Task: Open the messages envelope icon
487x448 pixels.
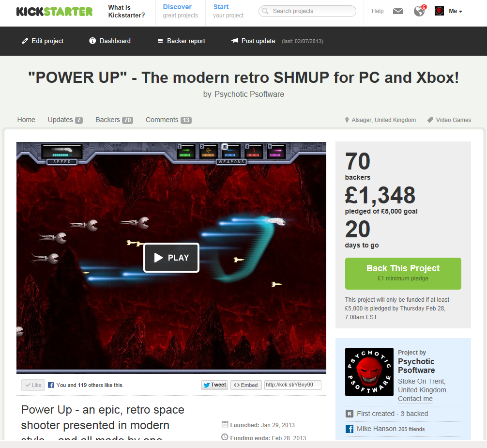Action: pos(398,11)
